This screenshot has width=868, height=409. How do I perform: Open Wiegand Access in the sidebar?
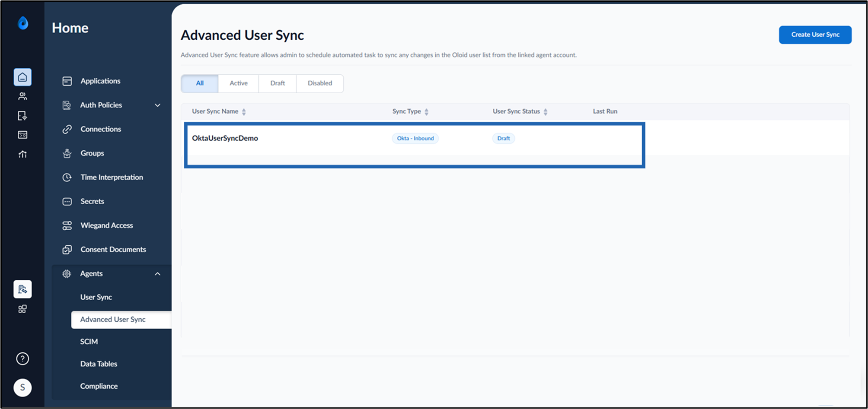107,225
